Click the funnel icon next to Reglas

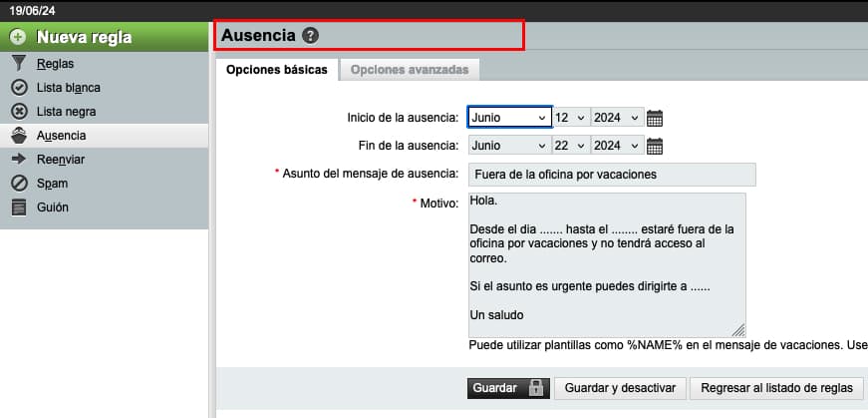(19, 64)
